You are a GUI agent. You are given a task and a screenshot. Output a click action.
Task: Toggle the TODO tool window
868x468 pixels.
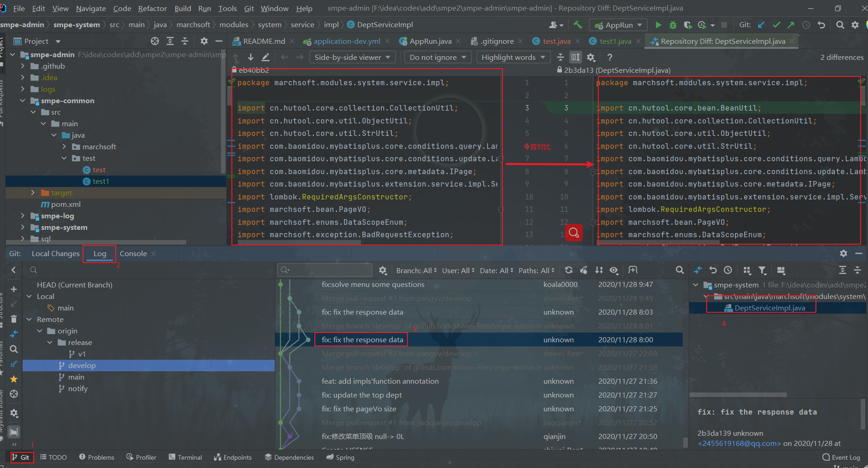click(53, 457)
